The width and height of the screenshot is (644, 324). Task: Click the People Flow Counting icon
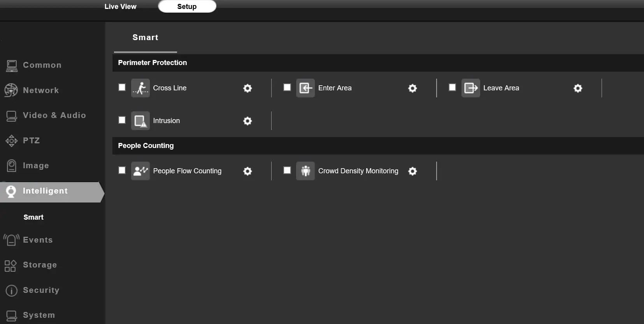(140, 171)
